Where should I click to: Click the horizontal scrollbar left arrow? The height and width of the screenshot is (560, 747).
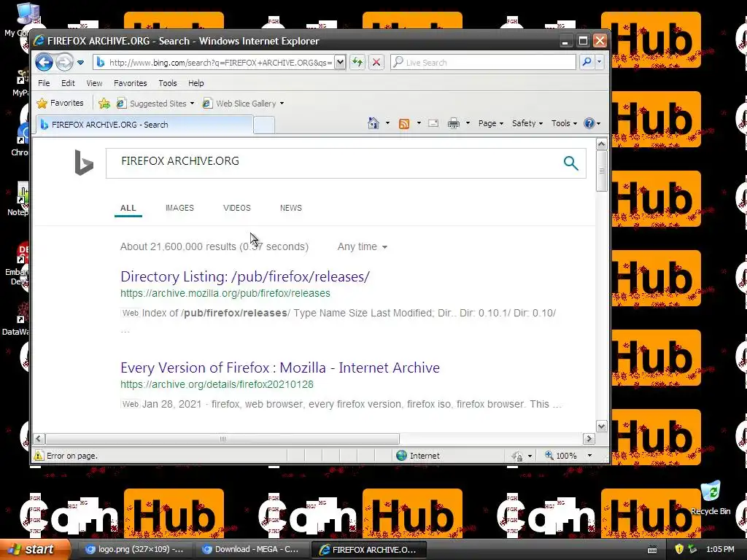39,438
